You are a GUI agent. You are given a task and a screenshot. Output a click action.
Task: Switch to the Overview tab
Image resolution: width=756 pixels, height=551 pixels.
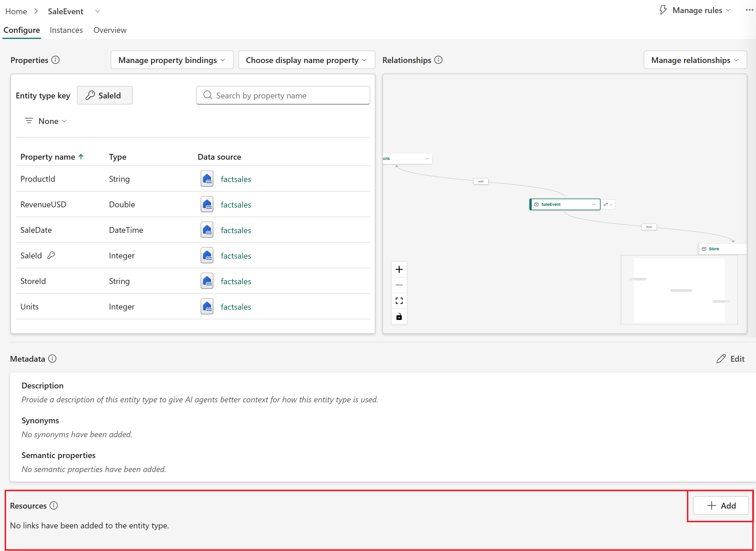(110, 30)
